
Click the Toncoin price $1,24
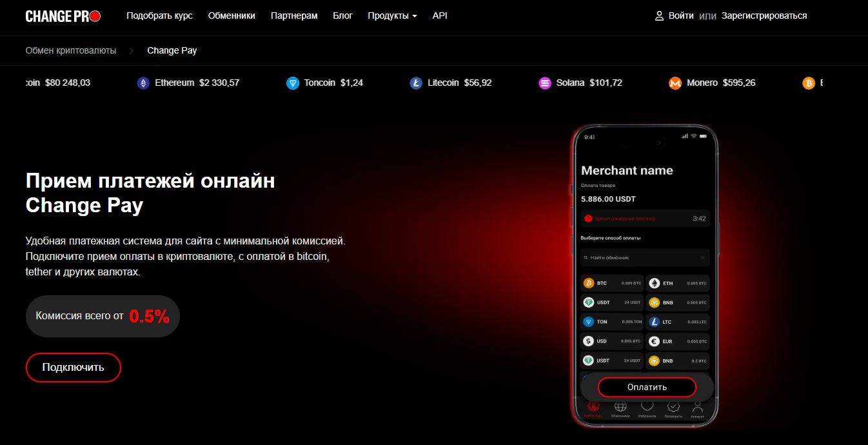351,83
